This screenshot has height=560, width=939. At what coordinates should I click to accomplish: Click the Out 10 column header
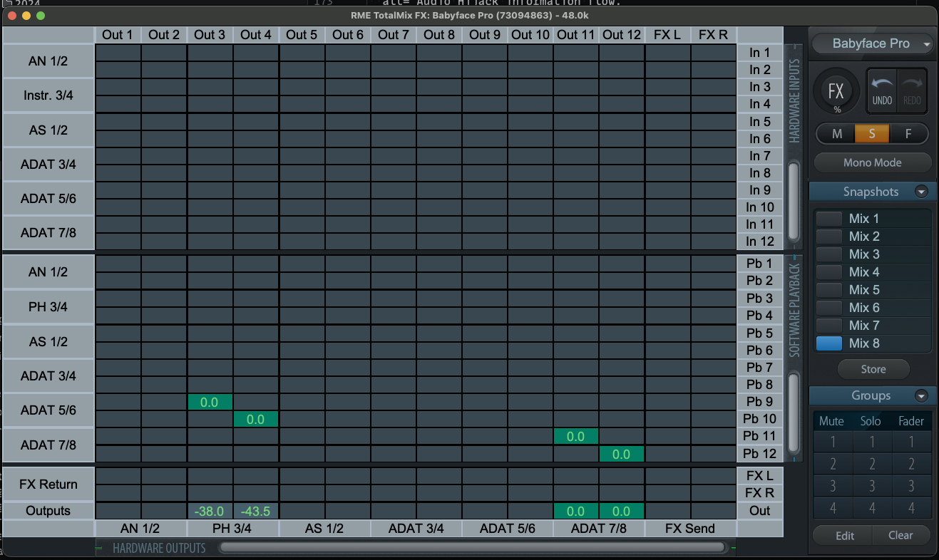[x=530, y=34]
